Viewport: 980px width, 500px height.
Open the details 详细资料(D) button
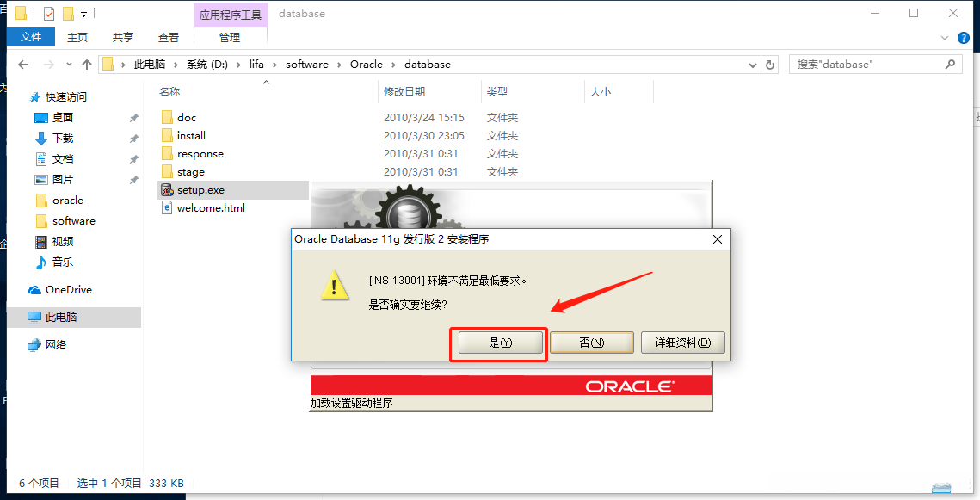click(x=683, y=343)
